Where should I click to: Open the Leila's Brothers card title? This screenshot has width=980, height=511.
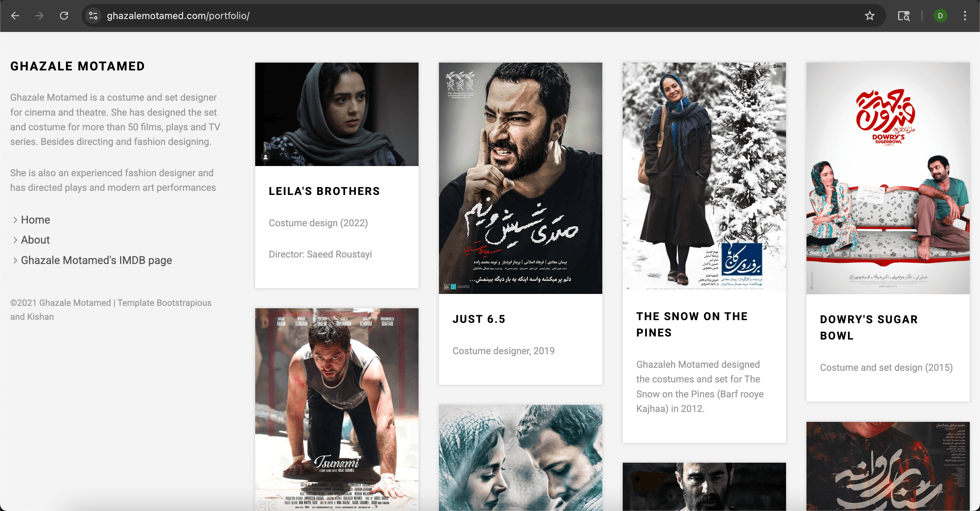pyautogui.click(x=324, y=191)
